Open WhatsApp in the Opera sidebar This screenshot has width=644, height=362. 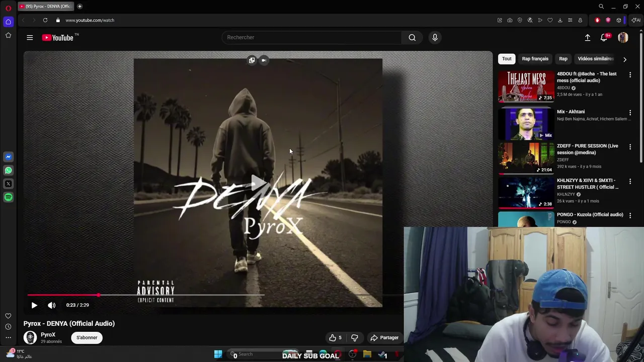(x=8, y=170)
